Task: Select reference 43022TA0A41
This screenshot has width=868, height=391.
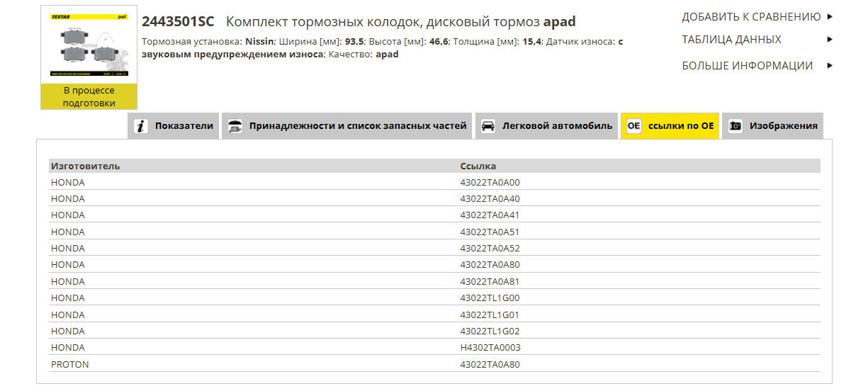Action: 490,215
